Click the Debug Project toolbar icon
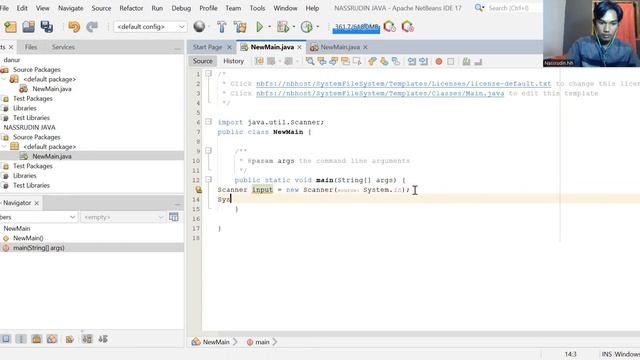Viewport: 640px width, 360px height. [x=282, y=27]
